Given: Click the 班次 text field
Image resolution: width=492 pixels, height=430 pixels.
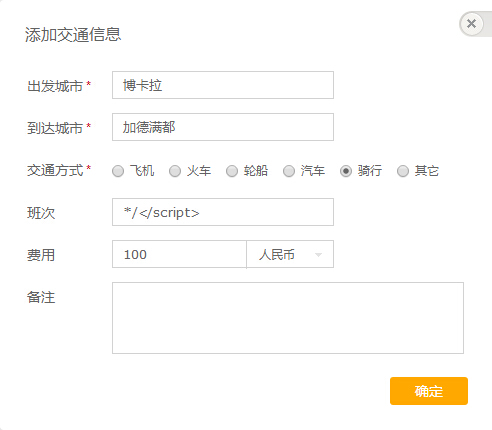Looking at the screenshot, I should click(x=223, y=212).
